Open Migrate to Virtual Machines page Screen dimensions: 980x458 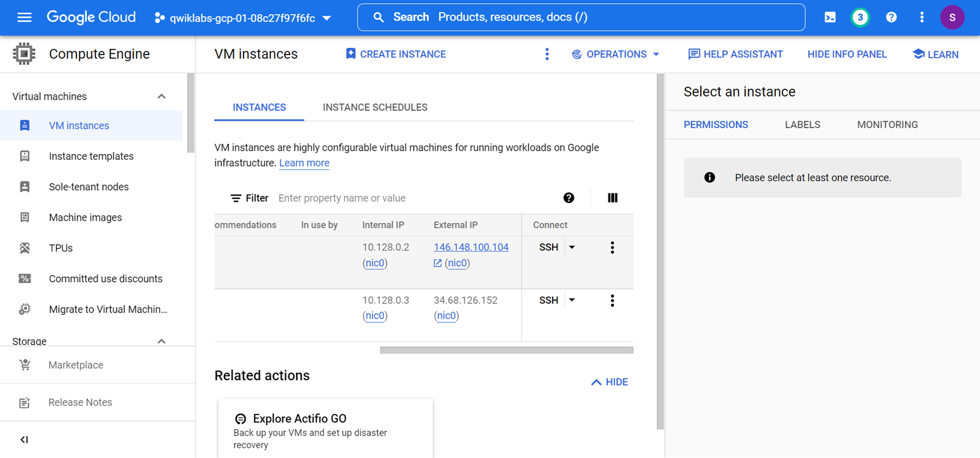(x=108, y=309)
